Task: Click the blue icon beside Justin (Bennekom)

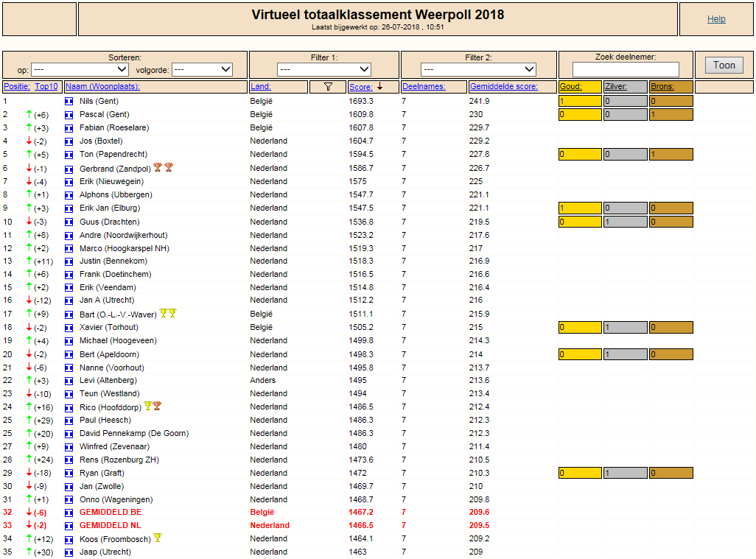Action: click(69, 261)
